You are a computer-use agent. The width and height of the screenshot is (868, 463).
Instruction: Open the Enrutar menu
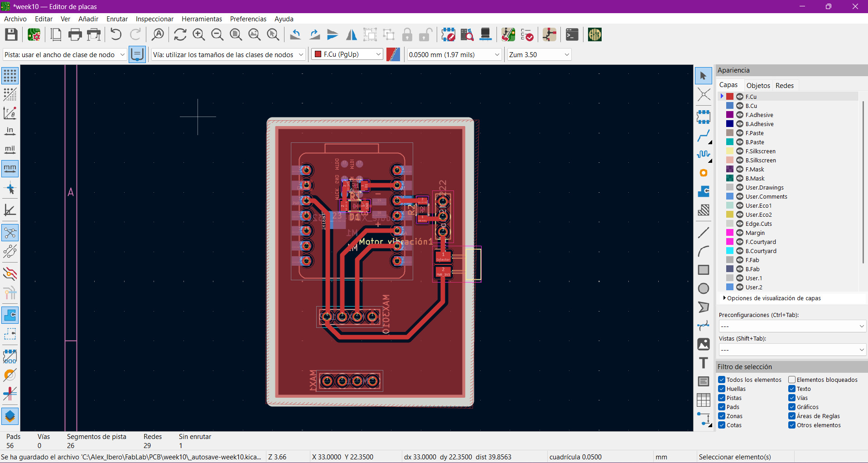(x=117, y=19)
